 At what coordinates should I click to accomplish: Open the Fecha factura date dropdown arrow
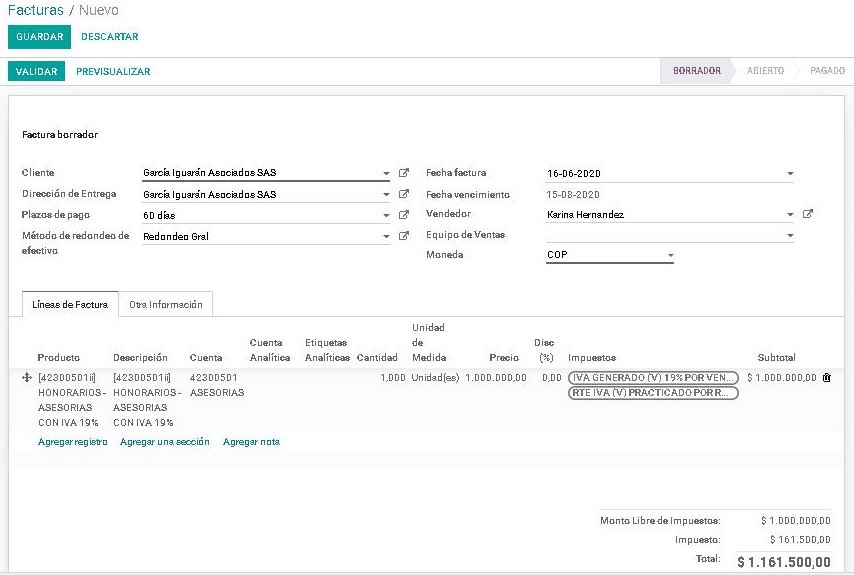790,174
